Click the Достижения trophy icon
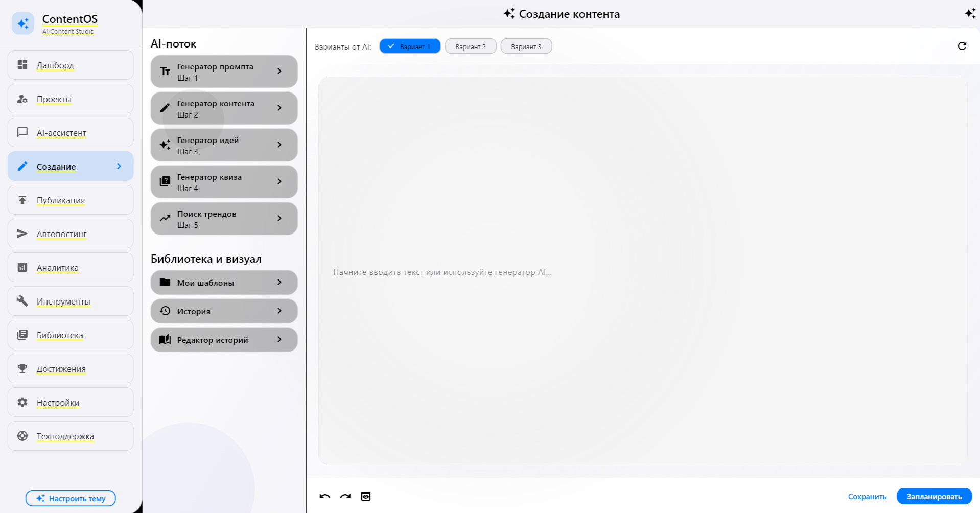980x513 pixels. [22, 368]
